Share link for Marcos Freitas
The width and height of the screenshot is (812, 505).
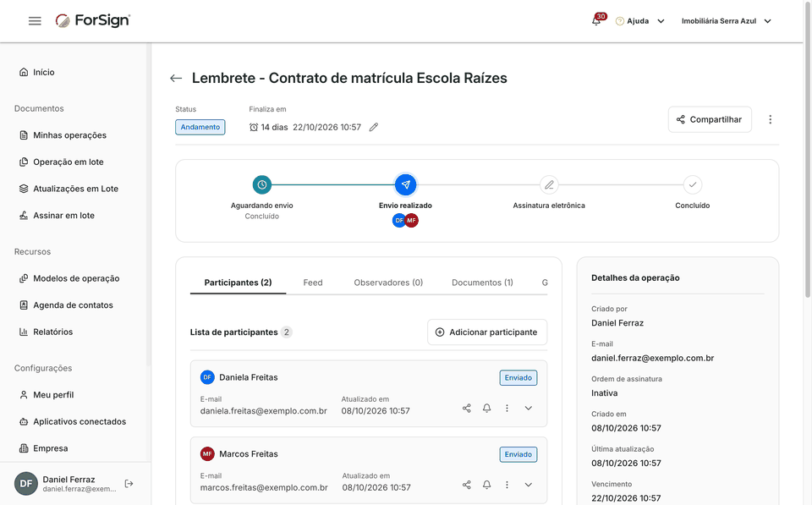467,485
